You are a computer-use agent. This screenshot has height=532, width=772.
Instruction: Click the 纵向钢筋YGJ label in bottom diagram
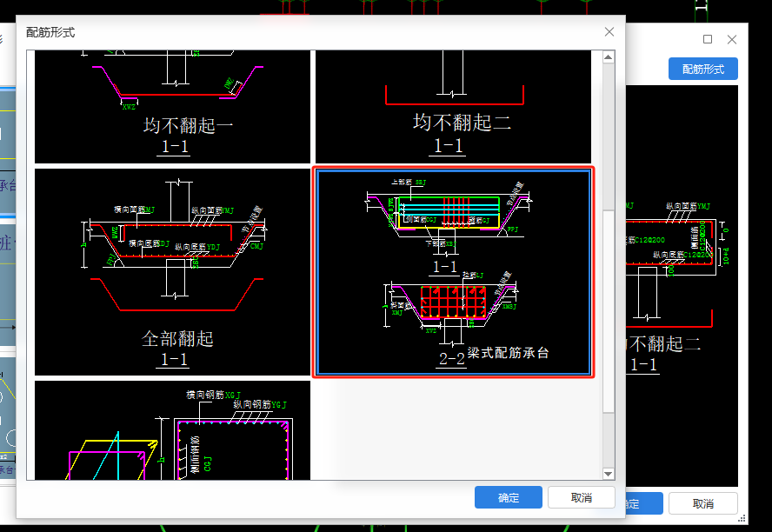pyautogui.click(x=259, y=404)
